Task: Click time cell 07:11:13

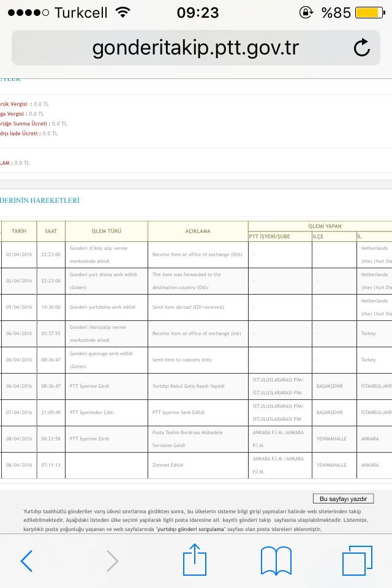Action: 51,465
